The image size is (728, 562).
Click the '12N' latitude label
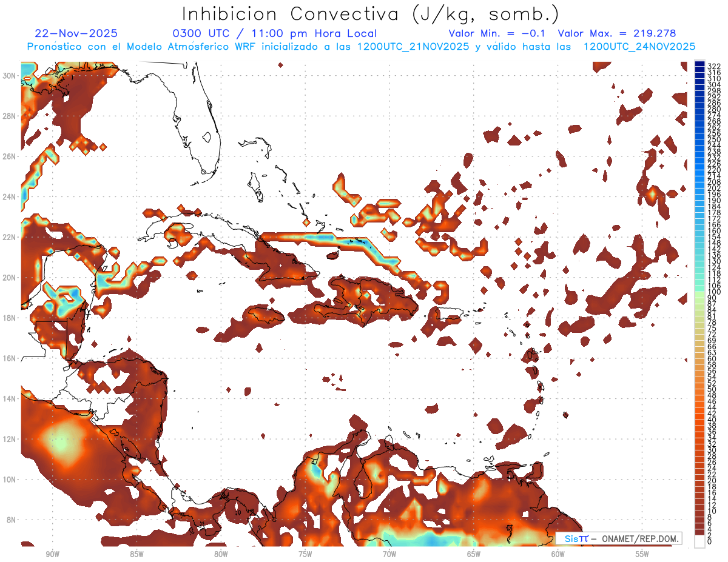pyautogui.click(x=10, y=439)
